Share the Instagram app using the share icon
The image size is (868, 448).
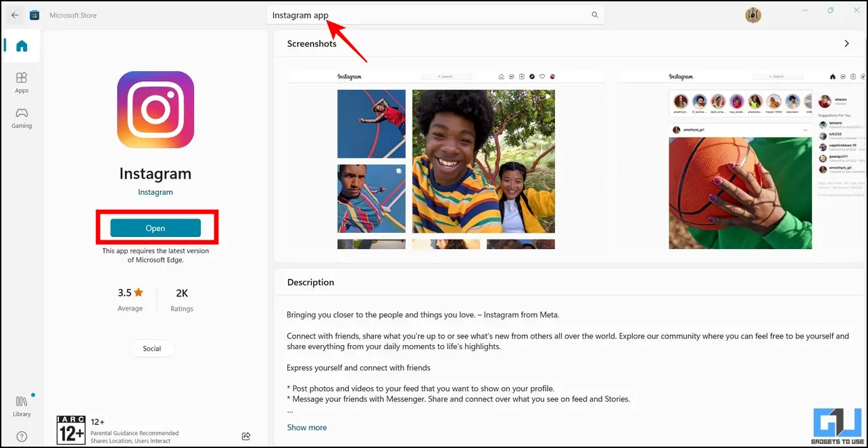[246, 436]
